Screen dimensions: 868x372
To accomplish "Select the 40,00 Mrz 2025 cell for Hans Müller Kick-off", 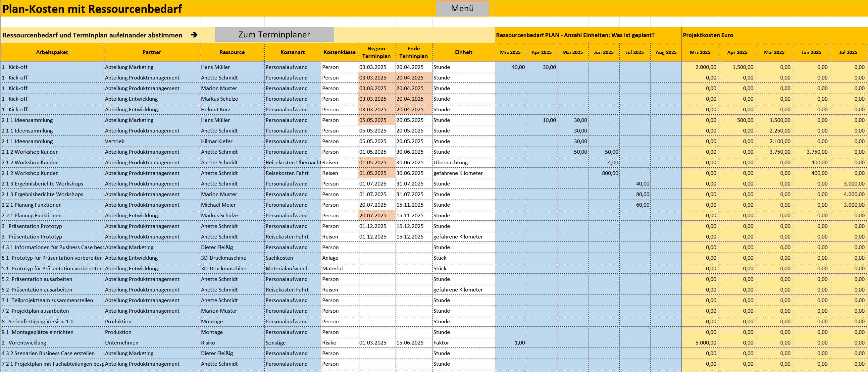I will [510, 67].
